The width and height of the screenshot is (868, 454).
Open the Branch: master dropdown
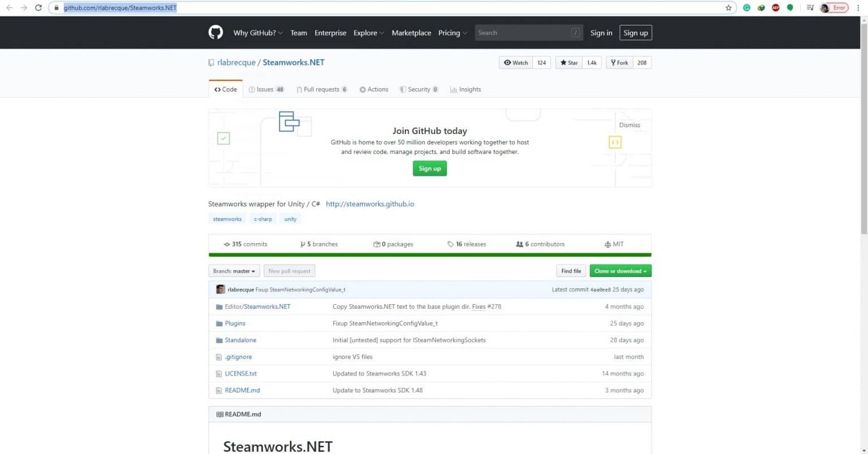pos(234,271)
